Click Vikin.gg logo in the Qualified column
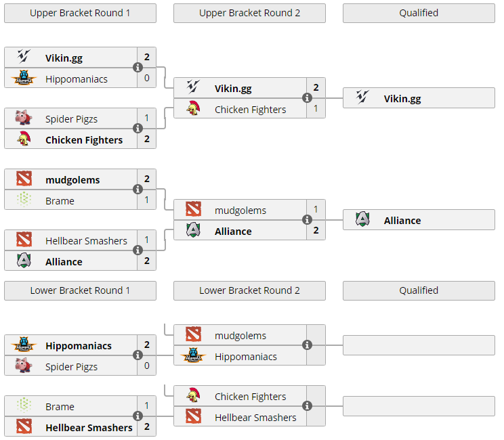 pyautogui.click(x=362, y=98)
